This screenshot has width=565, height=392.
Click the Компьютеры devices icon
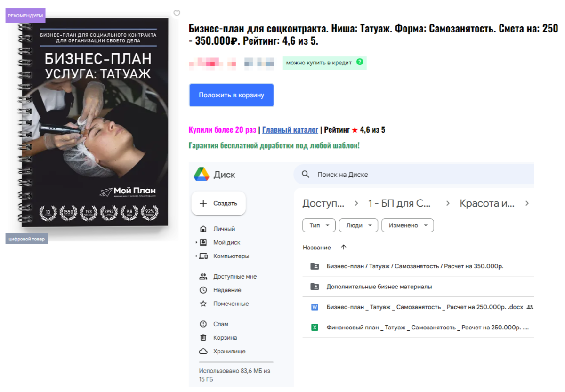point(203,256)
